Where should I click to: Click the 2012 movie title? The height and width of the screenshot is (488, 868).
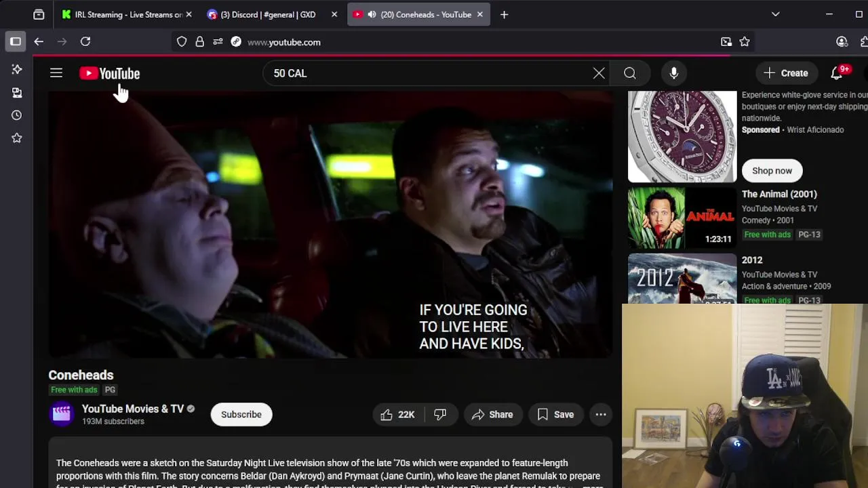(x=752, y=260)
